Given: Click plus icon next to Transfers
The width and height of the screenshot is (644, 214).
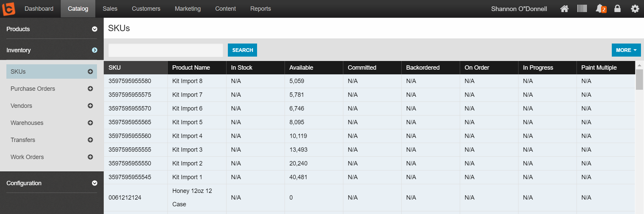Looking at the screenshot, I should tap(90, 140).
